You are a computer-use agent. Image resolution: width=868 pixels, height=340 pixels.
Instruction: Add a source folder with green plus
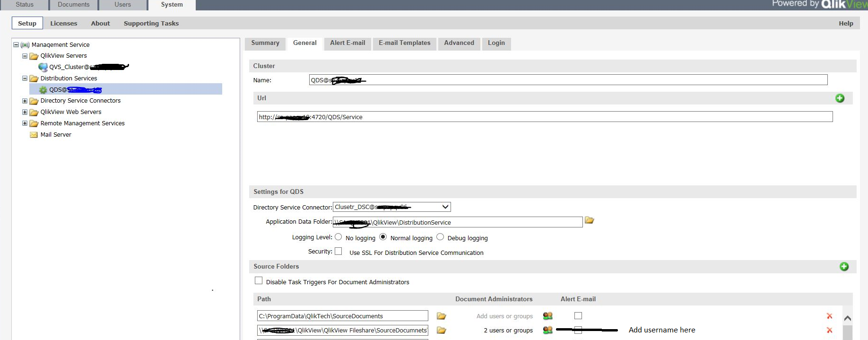pos(844,267)
